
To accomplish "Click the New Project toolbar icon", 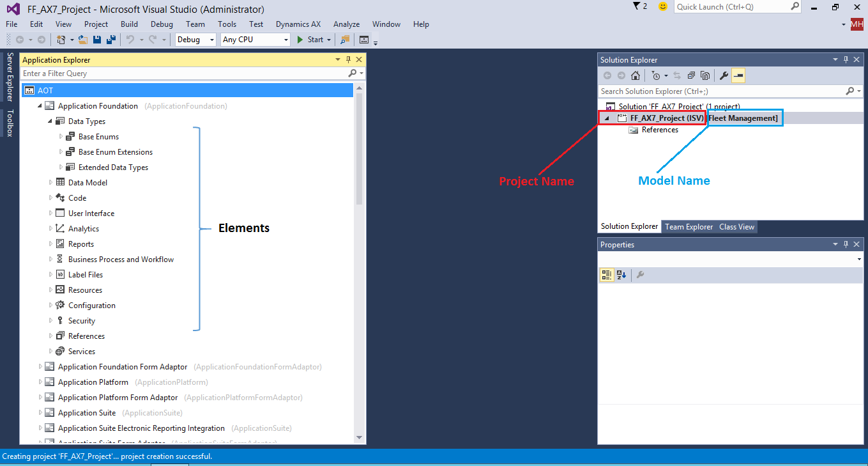I will point(61,40).
